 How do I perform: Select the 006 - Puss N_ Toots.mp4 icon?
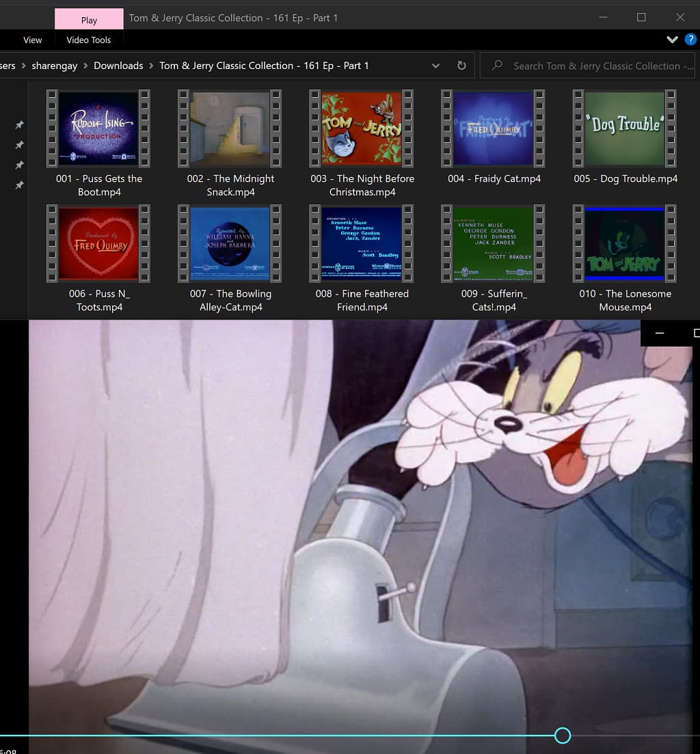pos(99,243)
